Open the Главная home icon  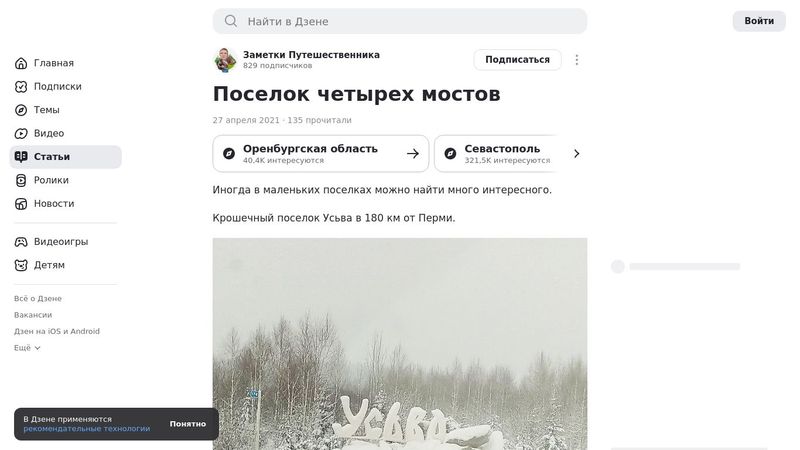pos(21,63)
